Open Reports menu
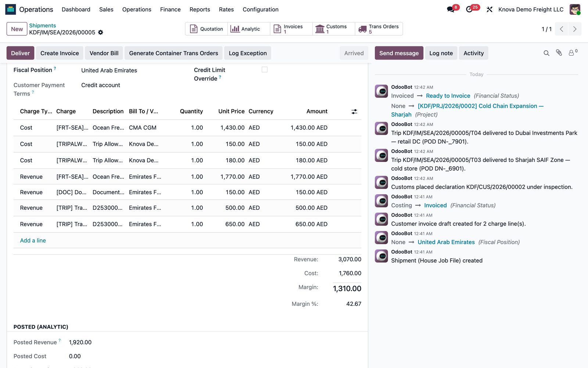The image size is (588, 368). [x=200, y=10]
